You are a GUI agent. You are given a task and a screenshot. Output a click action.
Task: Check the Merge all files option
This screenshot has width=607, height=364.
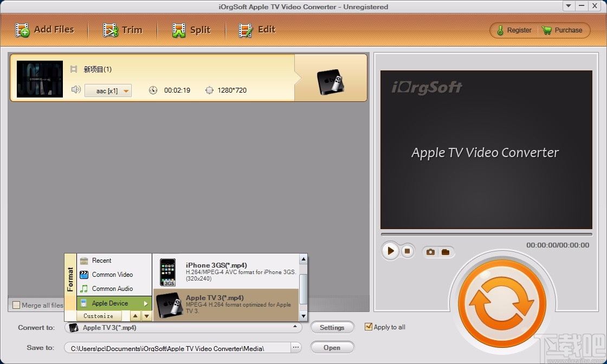pos(16,305)
